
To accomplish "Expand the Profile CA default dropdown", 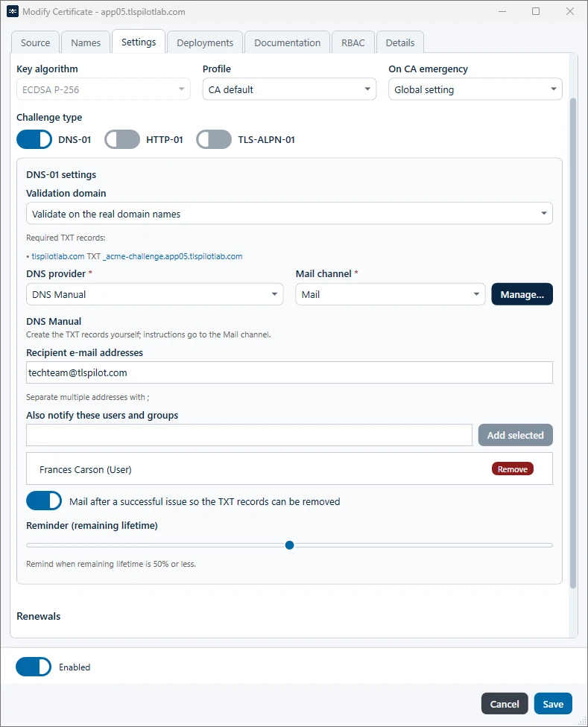I will [289, 89].
